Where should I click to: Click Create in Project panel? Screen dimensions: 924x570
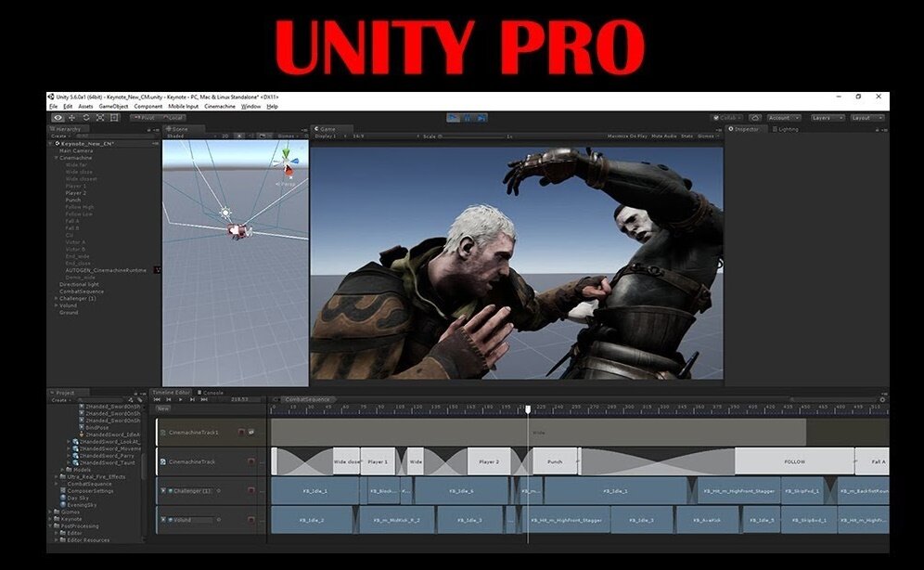pyautogui.click(x=59, y=400)
